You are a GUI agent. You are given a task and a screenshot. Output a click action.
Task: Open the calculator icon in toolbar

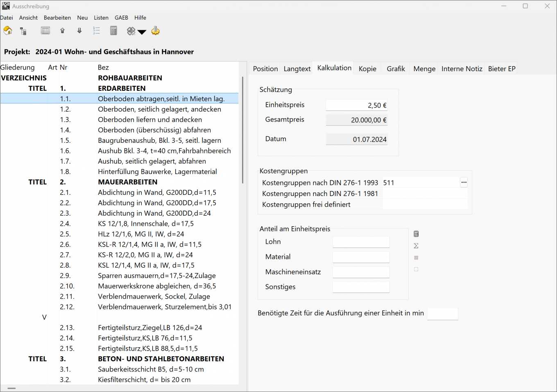pos(114,31)
